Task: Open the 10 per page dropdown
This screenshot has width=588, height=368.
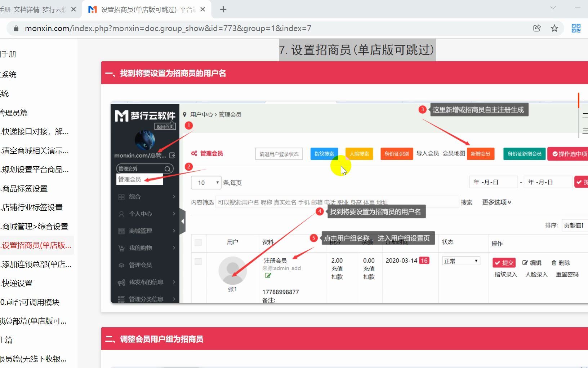Action: (x=206, y=183)
